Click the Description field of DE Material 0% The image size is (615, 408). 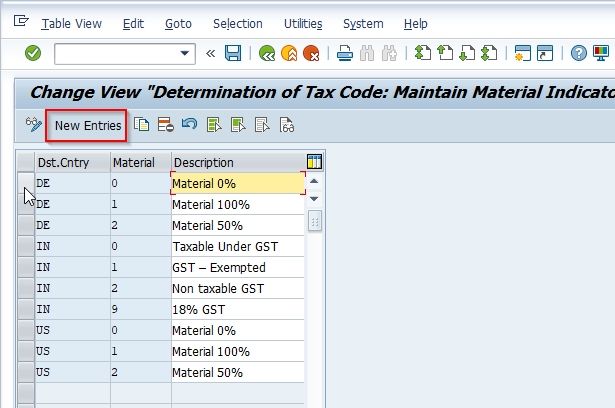tap(238, 184)
